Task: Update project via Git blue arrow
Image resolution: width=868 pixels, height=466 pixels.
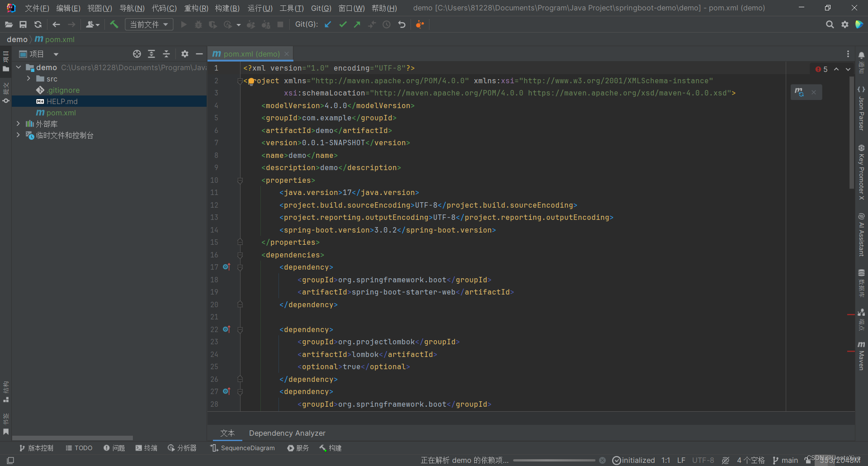Action: click(328, 24)
